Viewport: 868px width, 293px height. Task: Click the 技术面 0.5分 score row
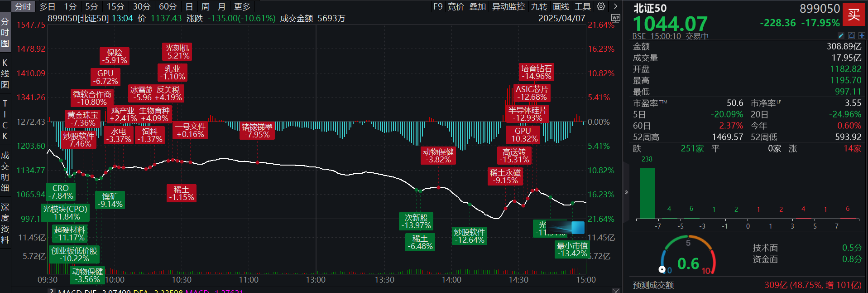tap(807, 248)
